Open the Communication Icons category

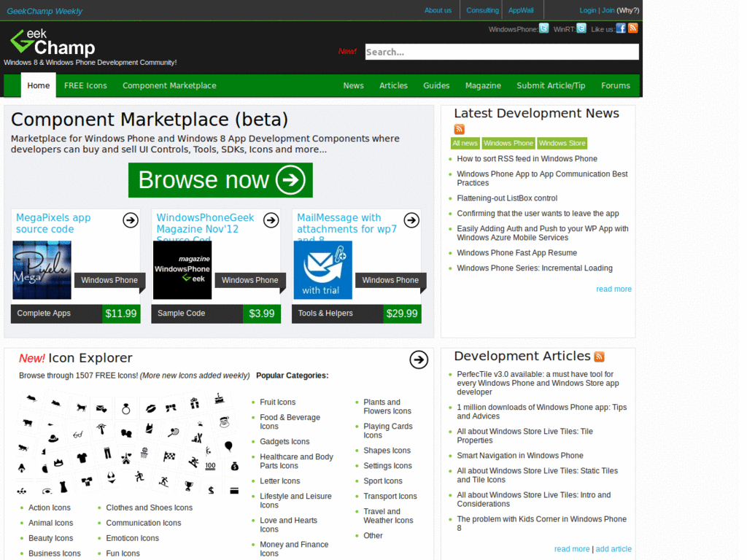[x=144, y=524]
